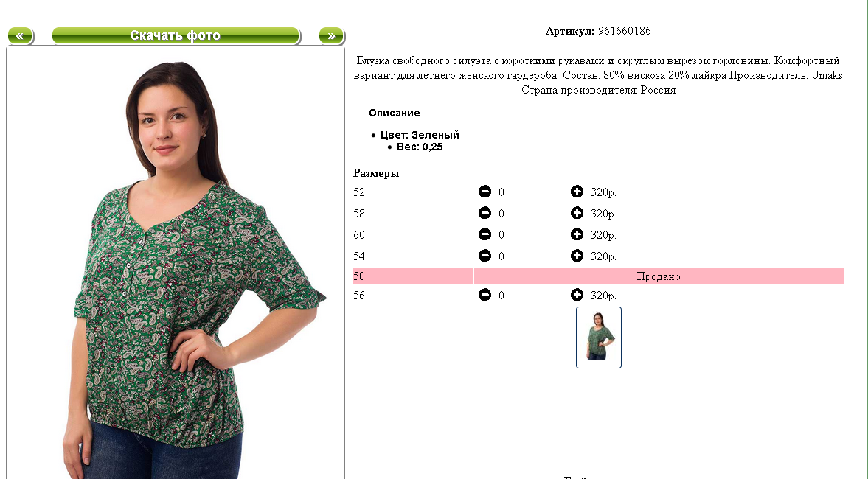The width and height of the screenshot is (868, 479).
Task: Click the sold-out Продано row
Action: click(x=659, y=276)
